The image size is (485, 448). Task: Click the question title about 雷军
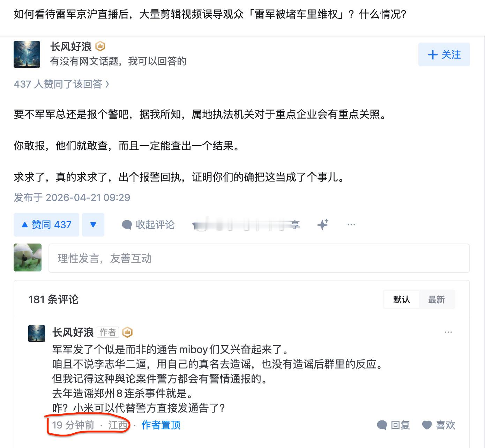(210, 14)
